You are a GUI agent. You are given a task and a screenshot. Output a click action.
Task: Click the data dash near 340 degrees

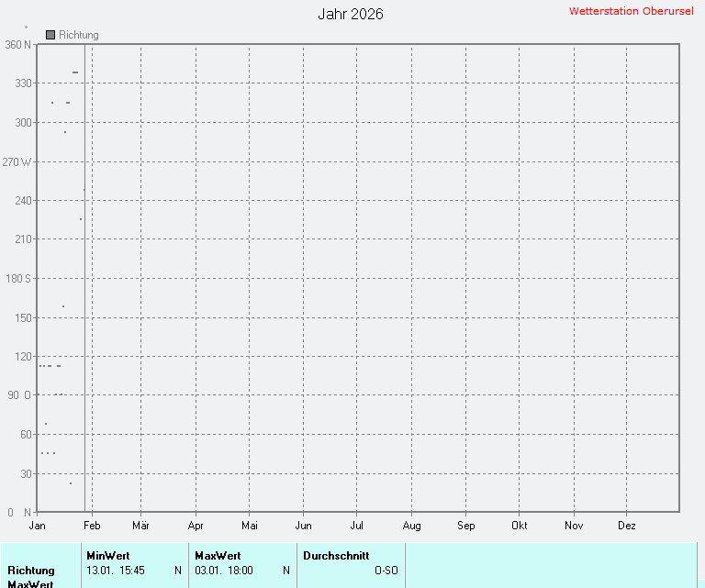[x=75, y=72]
